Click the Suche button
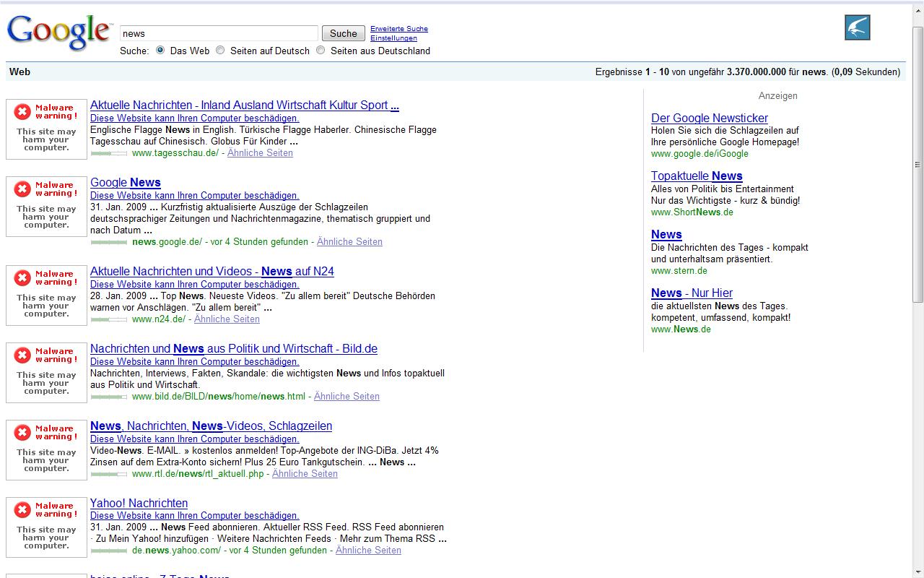The width and height of the screenshot is (924, 578). click(x=344, y=33)
